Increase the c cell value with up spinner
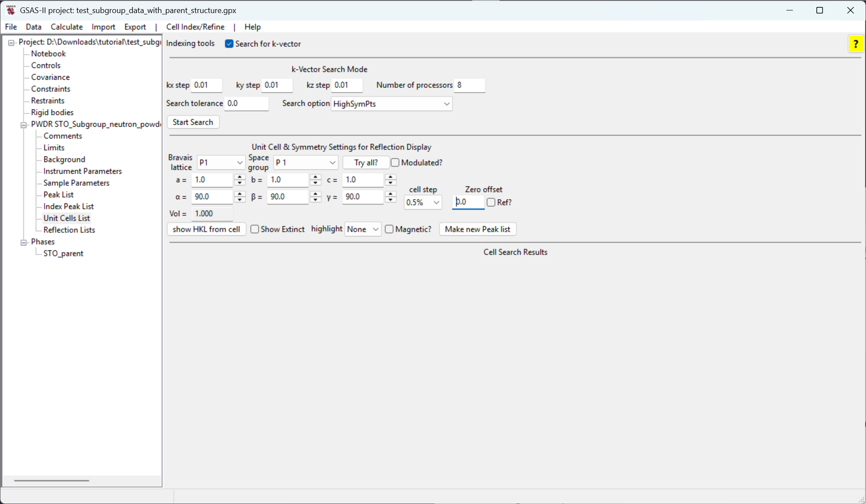866x504 pixels. pos(391,177)
